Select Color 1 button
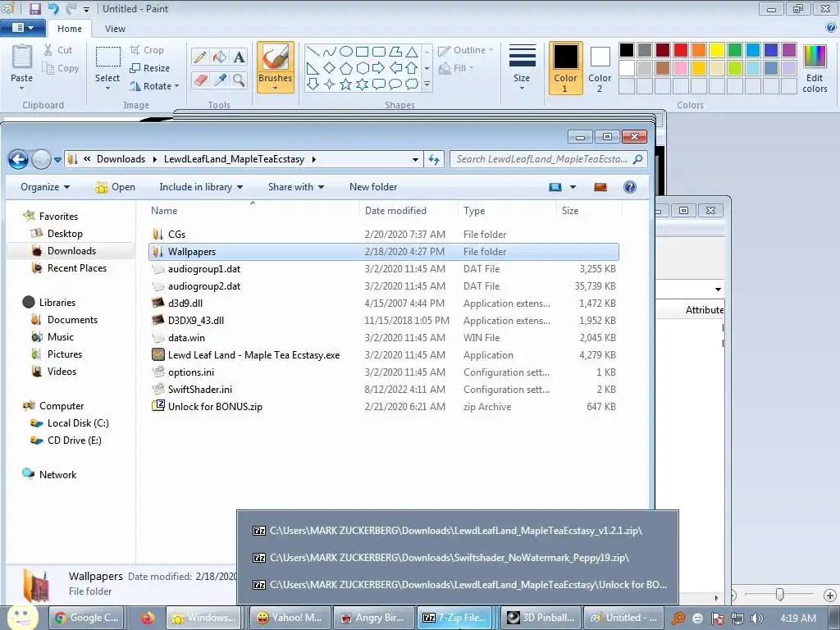 (x=565, y=68)
